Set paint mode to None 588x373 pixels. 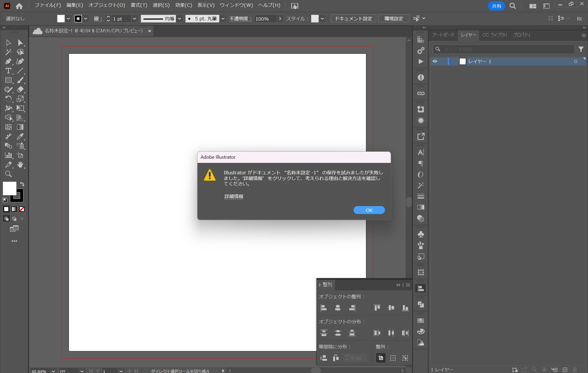[22, 209]
